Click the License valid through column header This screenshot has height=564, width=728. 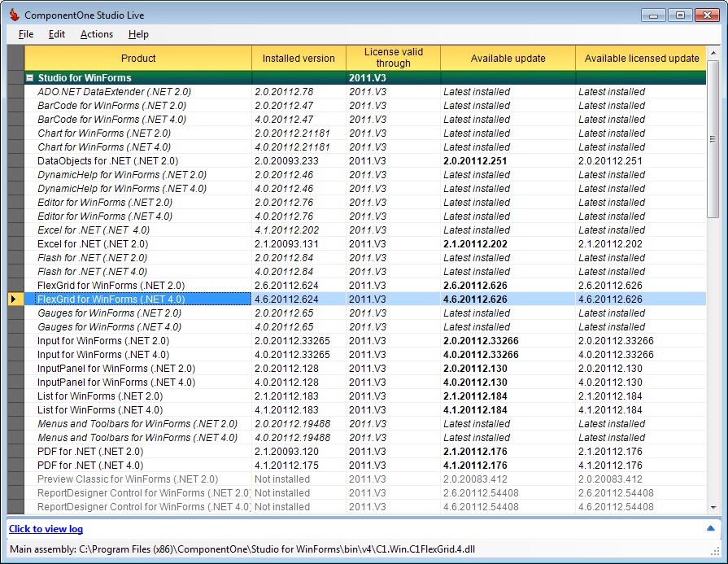click(x=393, y=58)
